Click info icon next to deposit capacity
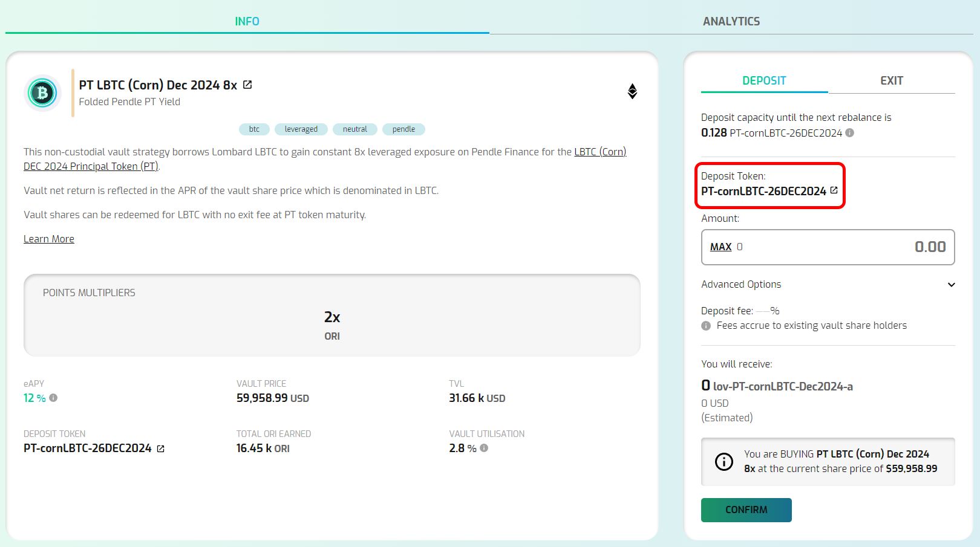The image size is (980, 547). pos(850,133)
